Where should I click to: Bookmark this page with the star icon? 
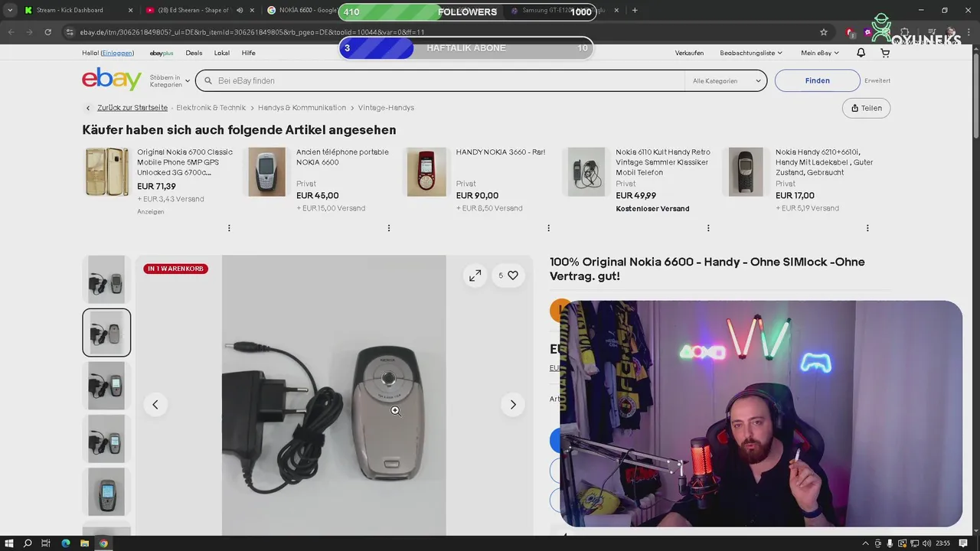click(x=824, y=32)
